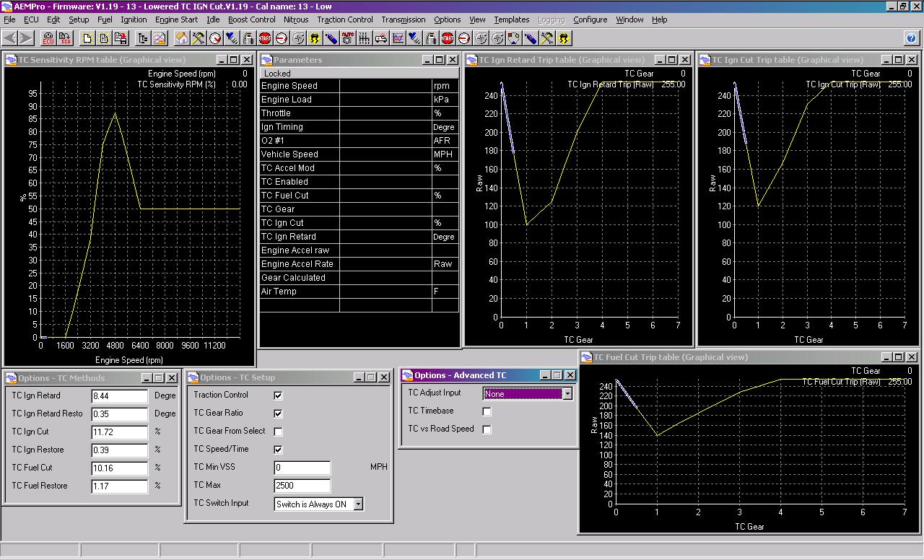
Task: Select the Vehicle Speed parameter row
Action: click(359, 154)
